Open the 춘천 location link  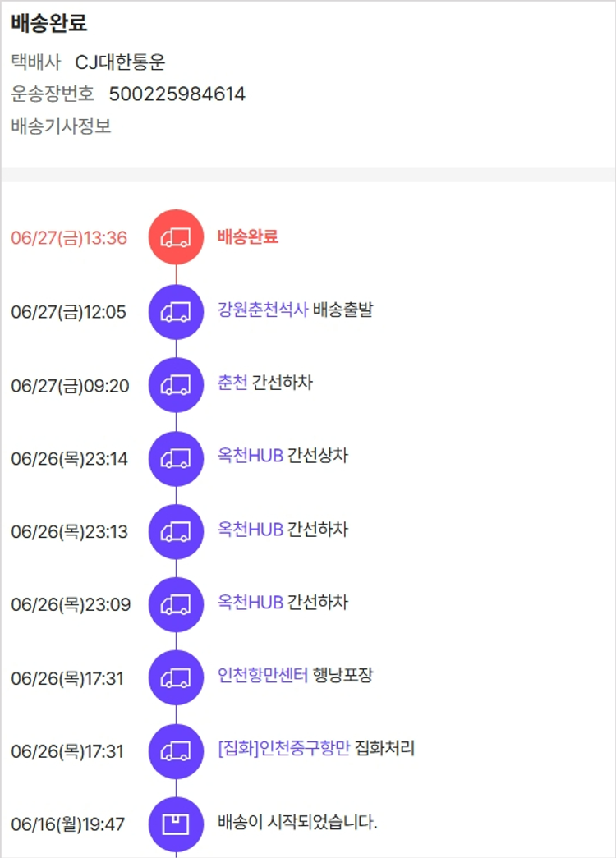[232, 383]
